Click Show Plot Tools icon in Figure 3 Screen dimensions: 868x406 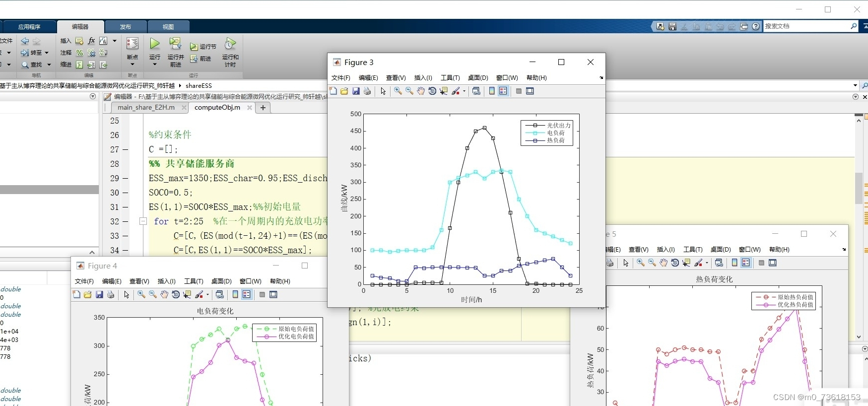530,91
